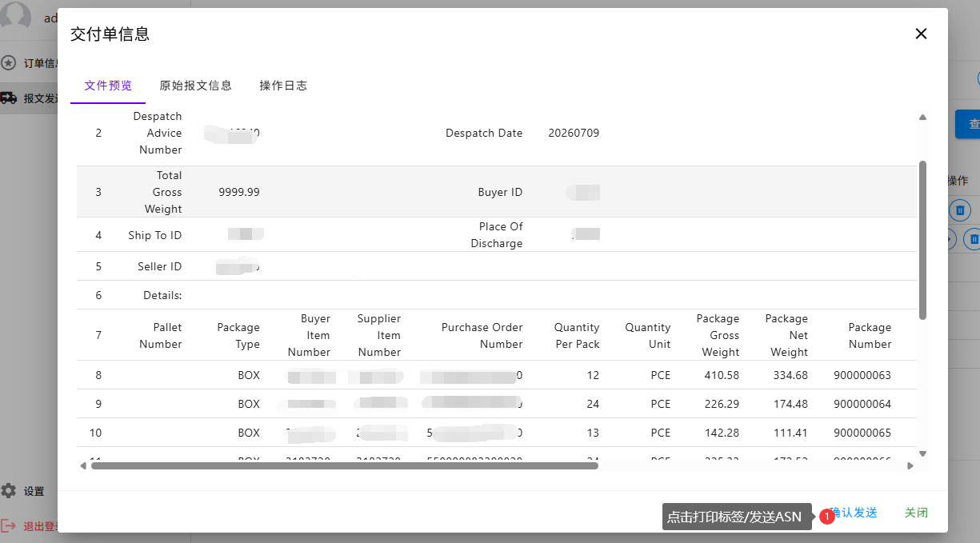Click gross weight value 226.29
Viewport: 980px width, 543px height.
[721, 404]
